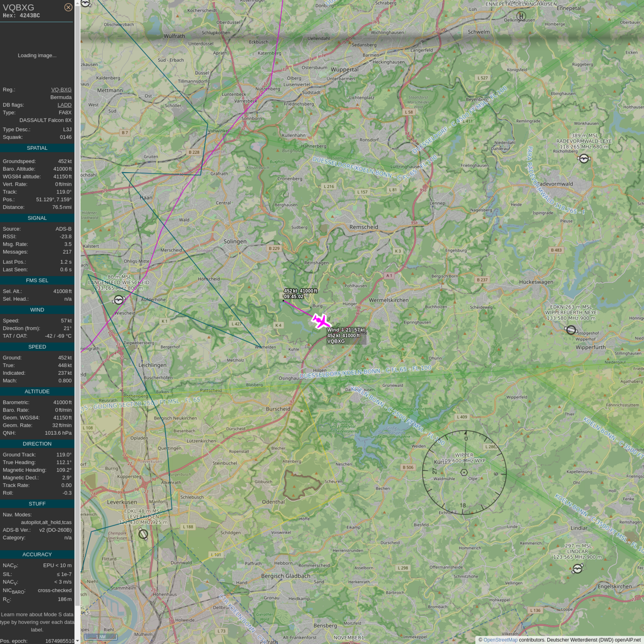
Task: Click the 'Loading image...' aircraft photo placeholder
Action: click(x=37, y=55)
